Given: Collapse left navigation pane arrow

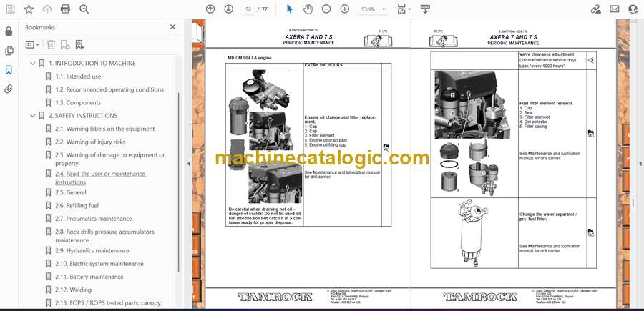Looking at the screenshot, I should coord(188,164).
